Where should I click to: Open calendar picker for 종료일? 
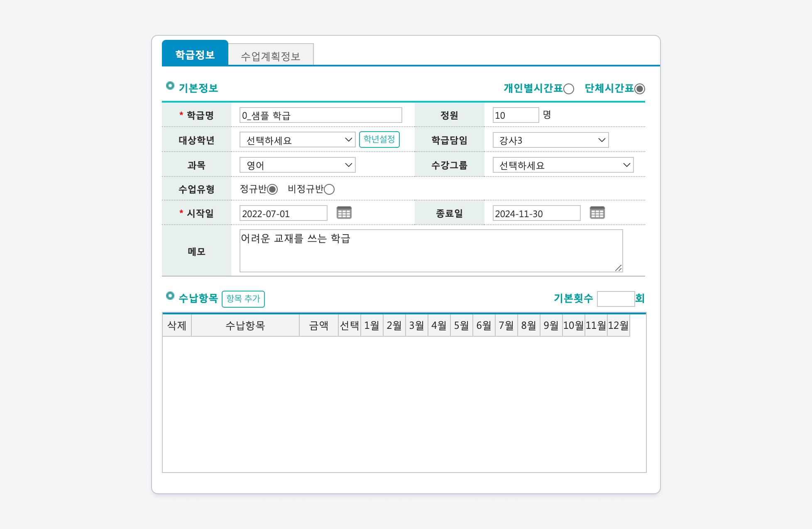(597, 213)
